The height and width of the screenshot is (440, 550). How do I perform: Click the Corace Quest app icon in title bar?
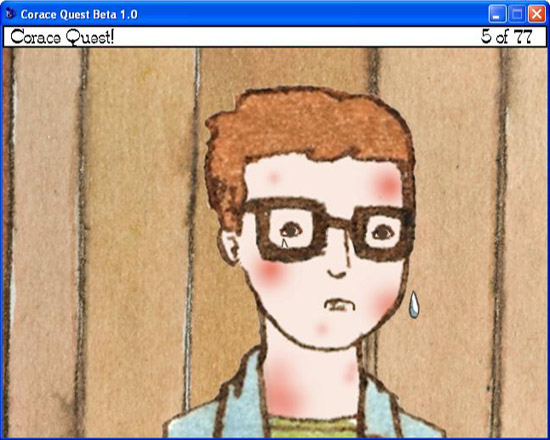pyautogui.click(x=11, y=14)
